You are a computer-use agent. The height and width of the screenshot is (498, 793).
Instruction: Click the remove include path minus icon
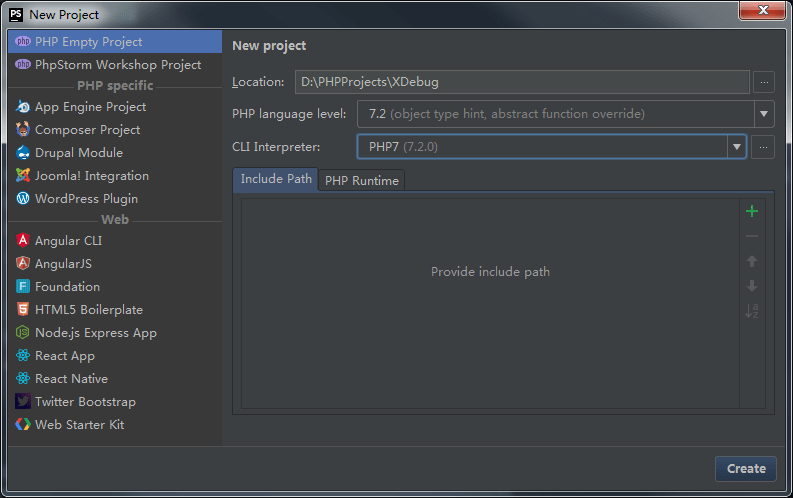(752, 236)
